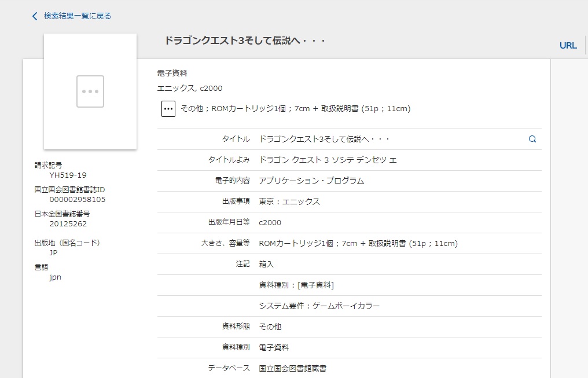Click the summary line その他 ; ROMカートリッジ1個
This screenshot has height=378, width=588.
pos(296,109)
